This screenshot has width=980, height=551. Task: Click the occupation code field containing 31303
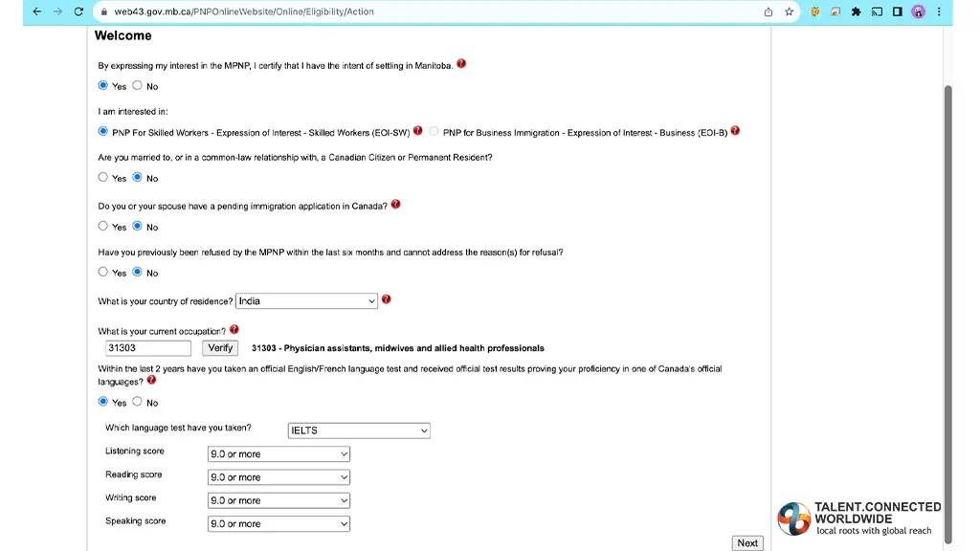coord(148,348)
